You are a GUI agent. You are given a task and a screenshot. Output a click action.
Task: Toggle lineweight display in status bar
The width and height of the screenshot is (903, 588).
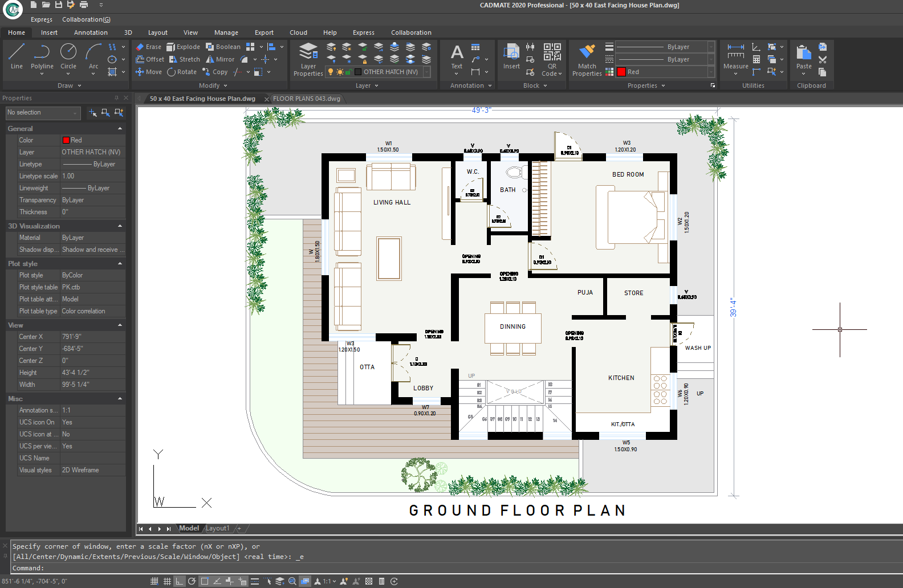tap(255, 581)
